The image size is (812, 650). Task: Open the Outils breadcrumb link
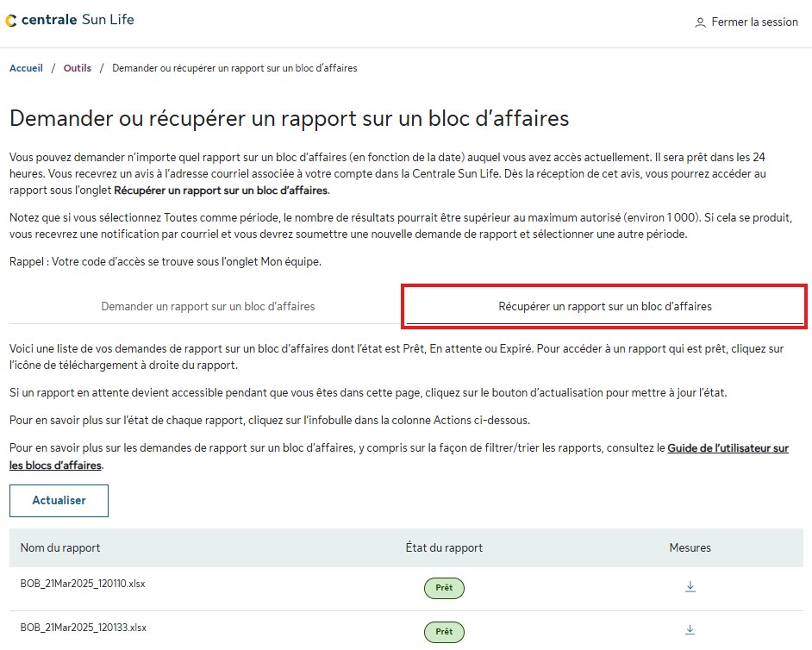[78, 68]
